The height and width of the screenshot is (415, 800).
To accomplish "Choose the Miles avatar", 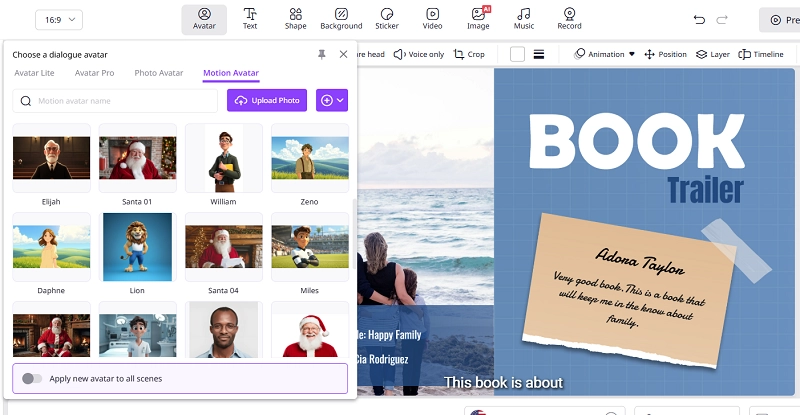I will tap(310, 247).
